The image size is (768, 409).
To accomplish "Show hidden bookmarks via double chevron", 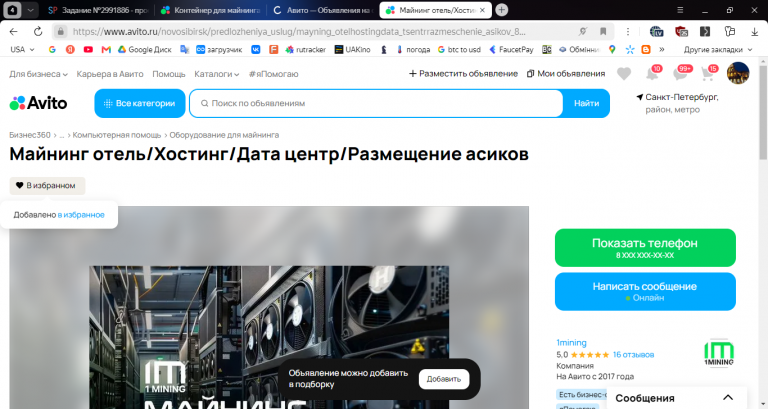I will point(662,49).
